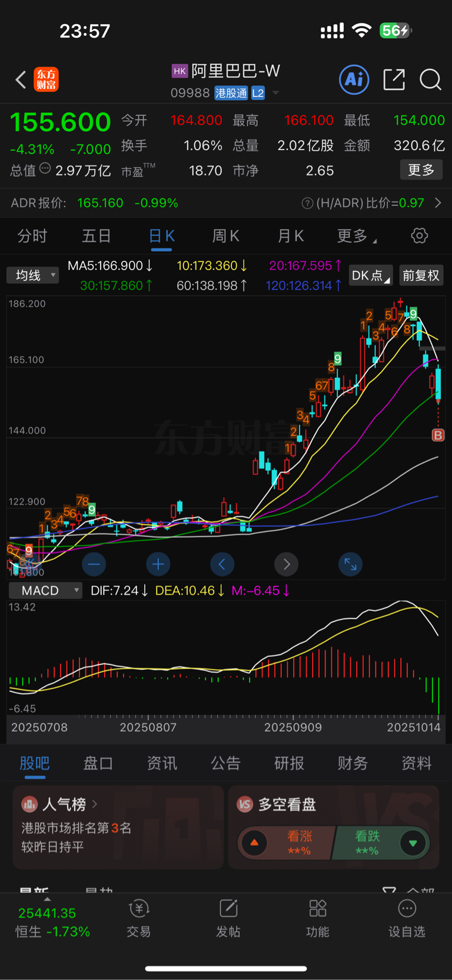Tap the 20250909 date label
Viewport: 452px width, 980px height.
pyautogui.click(x=293, y=727)
